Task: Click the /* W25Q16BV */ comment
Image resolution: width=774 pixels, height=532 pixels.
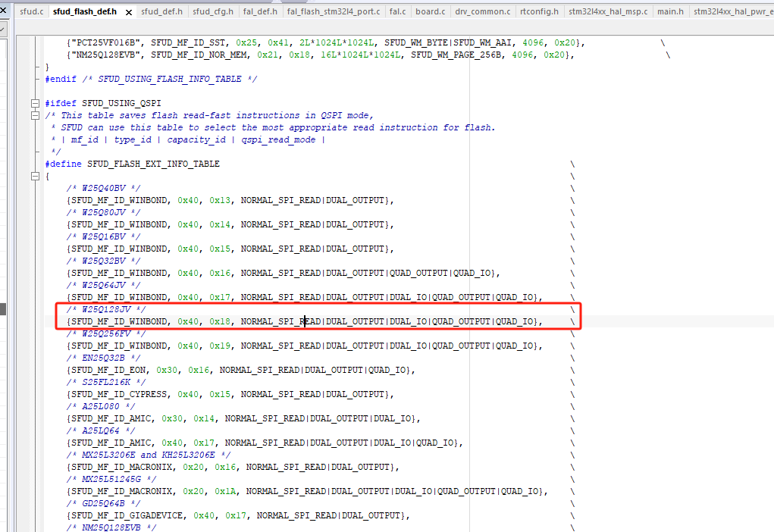Action: coord(104,236)
